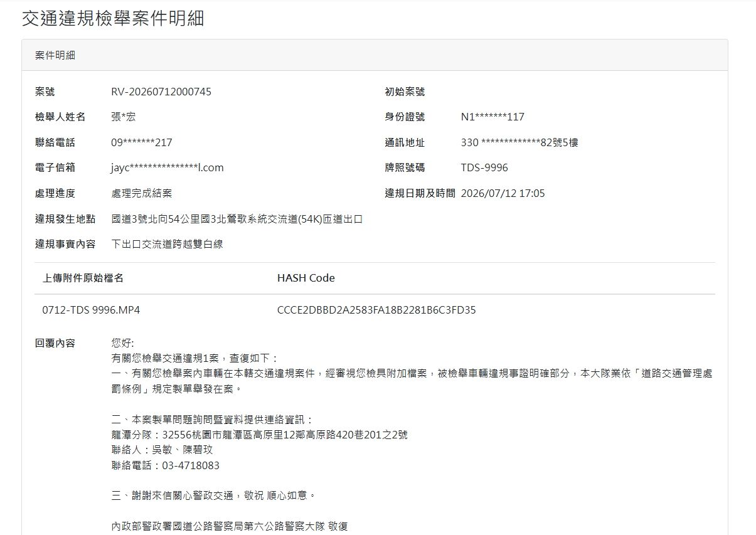
Task: Click the 違規事實內容 label
Action: tap(65, 244)
